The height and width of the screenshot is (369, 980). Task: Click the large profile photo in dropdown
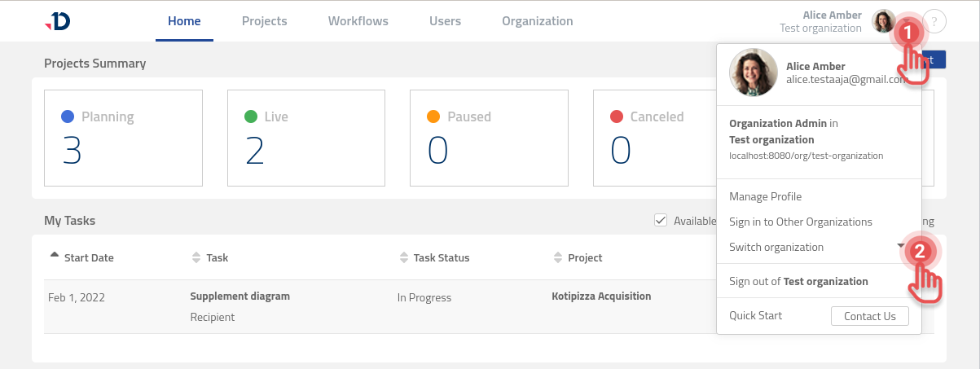click(x=753, y=72)
